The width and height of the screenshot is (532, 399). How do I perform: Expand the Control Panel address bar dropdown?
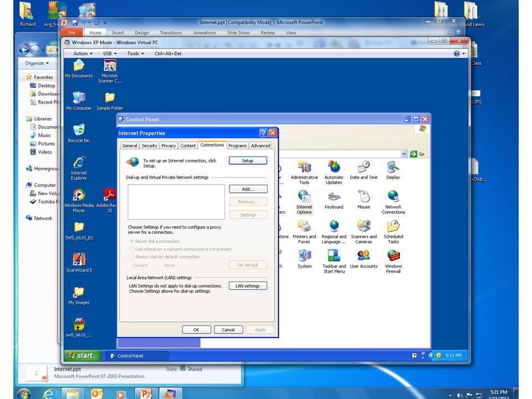pos(404,154)
